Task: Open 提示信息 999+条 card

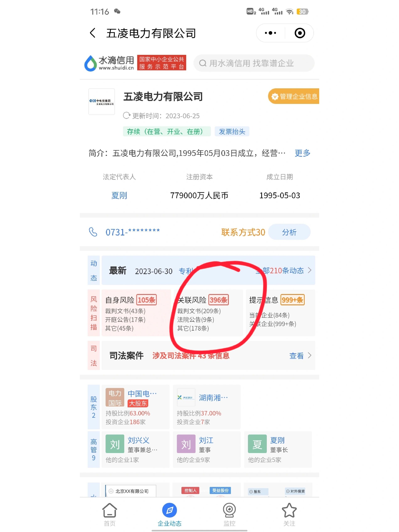Action: tap(280, 313)
